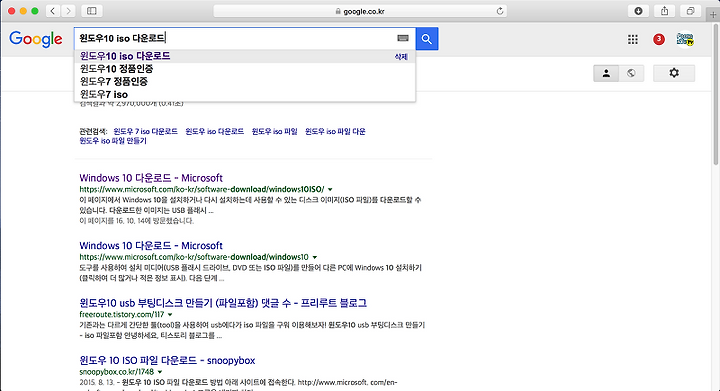Open 윈도우 10 ISO 파일 다운로드 - snoopybox result
Screen dimensions: 720x391
167,360
